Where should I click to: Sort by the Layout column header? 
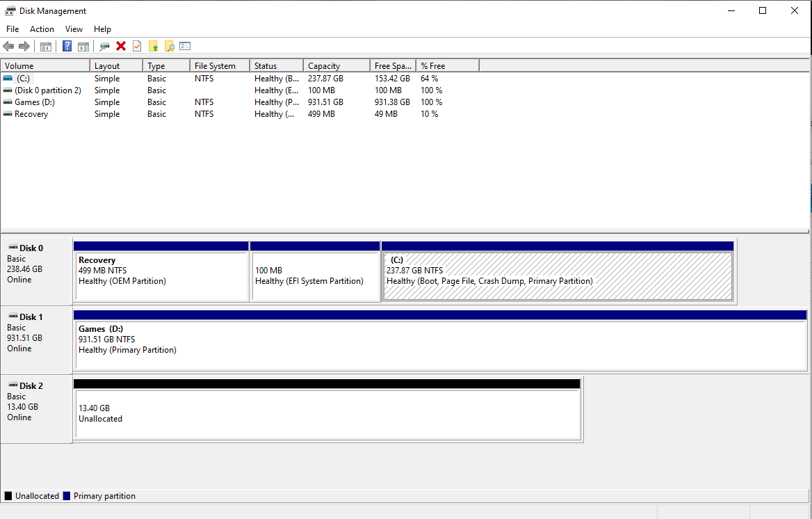pyautogui.click(x=117, y=66)
